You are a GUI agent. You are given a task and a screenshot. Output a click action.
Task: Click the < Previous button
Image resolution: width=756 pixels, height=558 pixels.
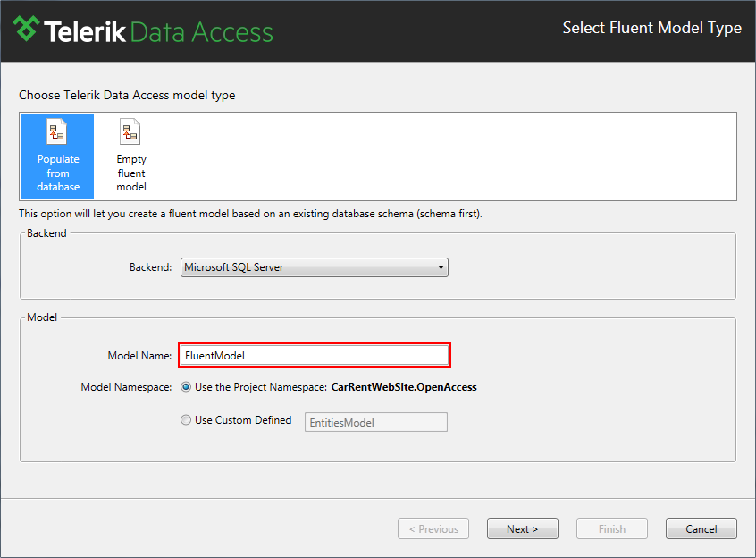433,529
